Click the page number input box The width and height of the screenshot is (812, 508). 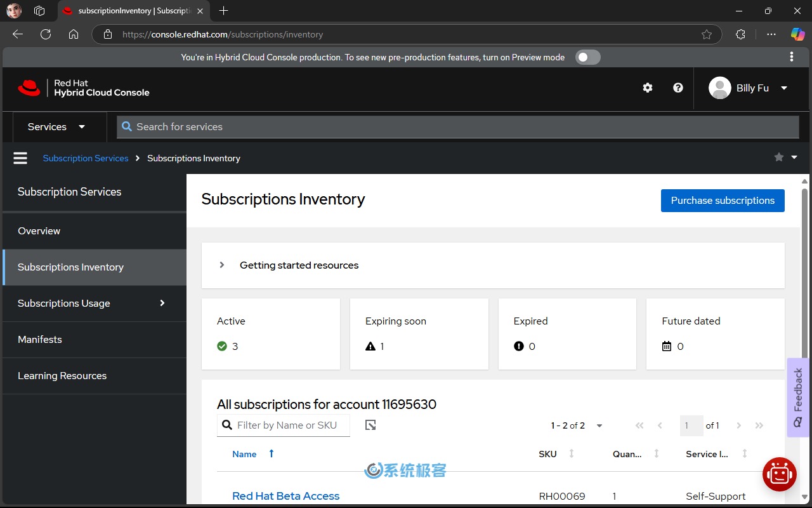691,425
